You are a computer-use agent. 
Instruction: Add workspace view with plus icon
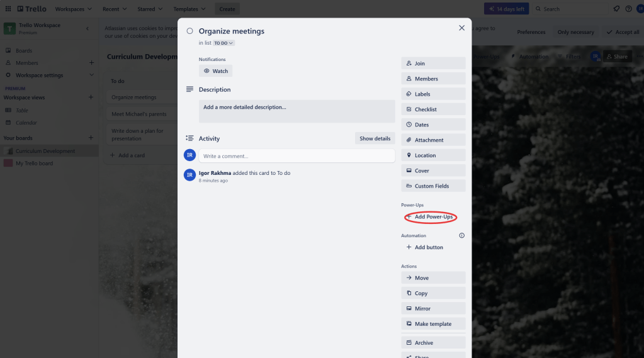pyautogui.click(x=91, y=98)
